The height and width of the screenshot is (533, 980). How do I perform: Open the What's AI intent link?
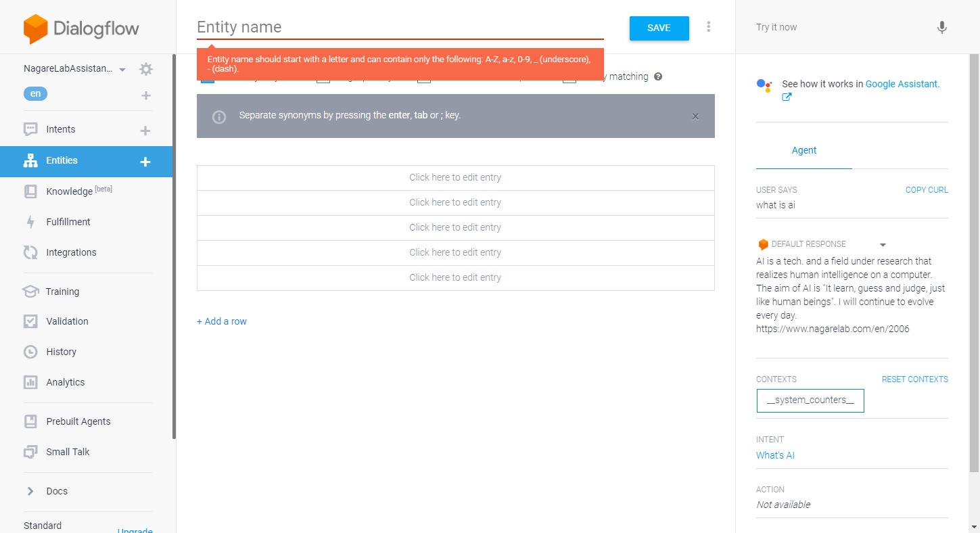pos(775,455)
